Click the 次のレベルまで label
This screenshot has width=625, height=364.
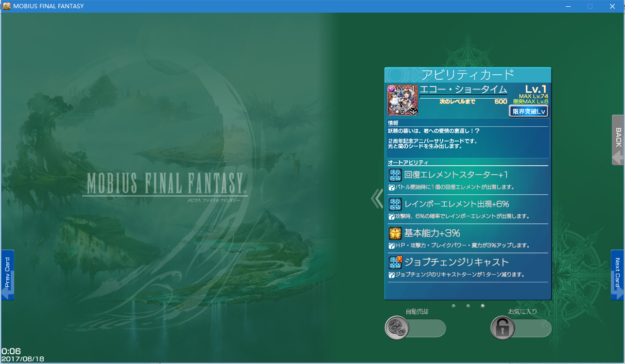[457, 102]
